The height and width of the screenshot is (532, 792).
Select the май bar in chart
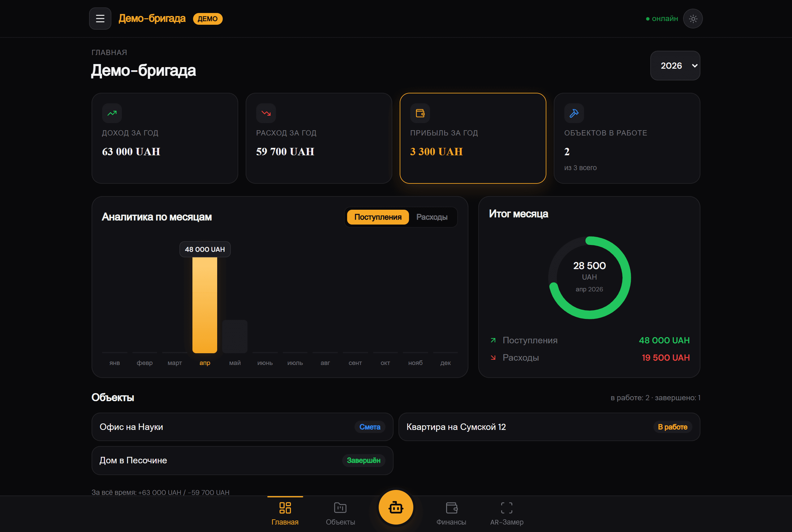click(x=235, y=337)
